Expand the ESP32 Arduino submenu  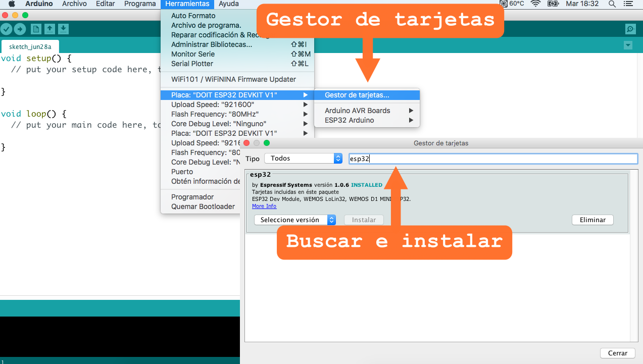(x=367, y=120)
